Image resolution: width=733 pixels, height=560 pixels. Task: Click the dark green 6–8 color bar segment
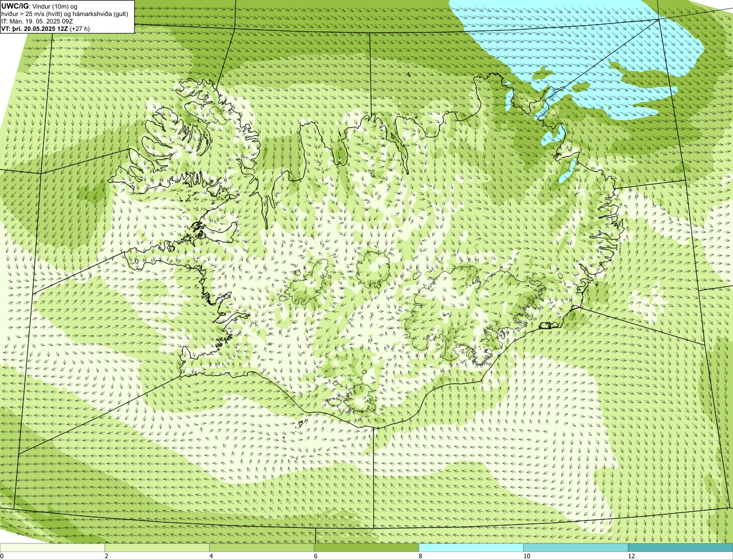pos(367,548)
